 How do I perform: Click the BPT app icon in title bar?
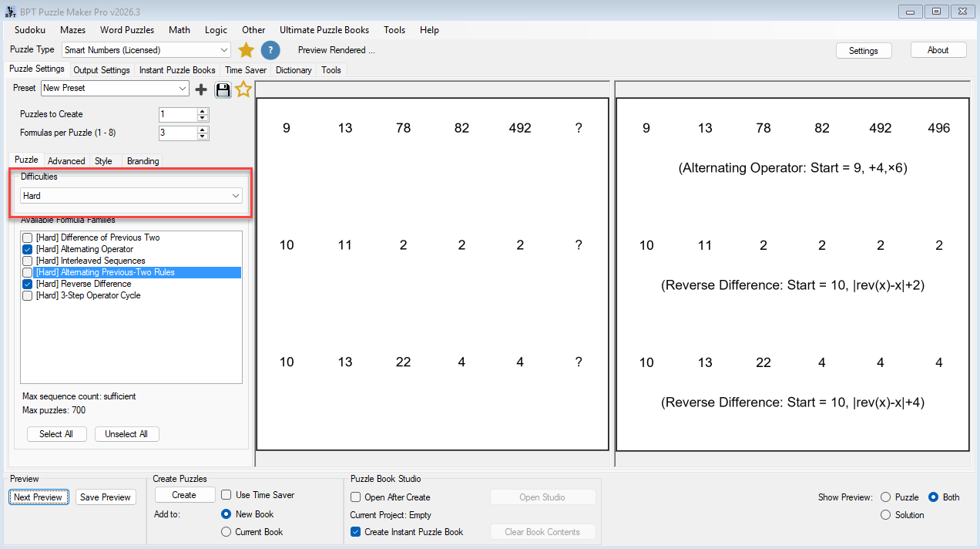11,12
